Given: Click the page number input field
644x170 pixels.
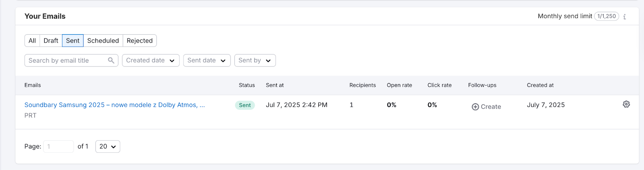Looking at the screenshot, I should (58, 147).
